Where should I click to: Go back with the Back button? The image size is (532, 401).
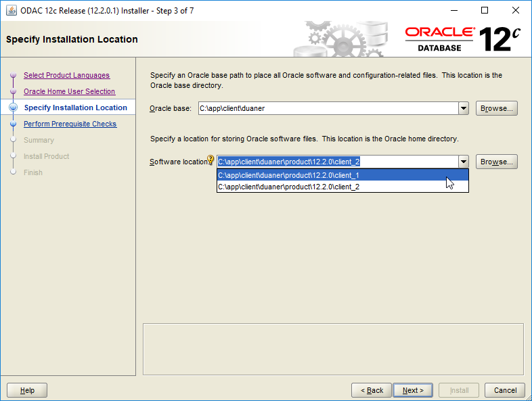372,390
